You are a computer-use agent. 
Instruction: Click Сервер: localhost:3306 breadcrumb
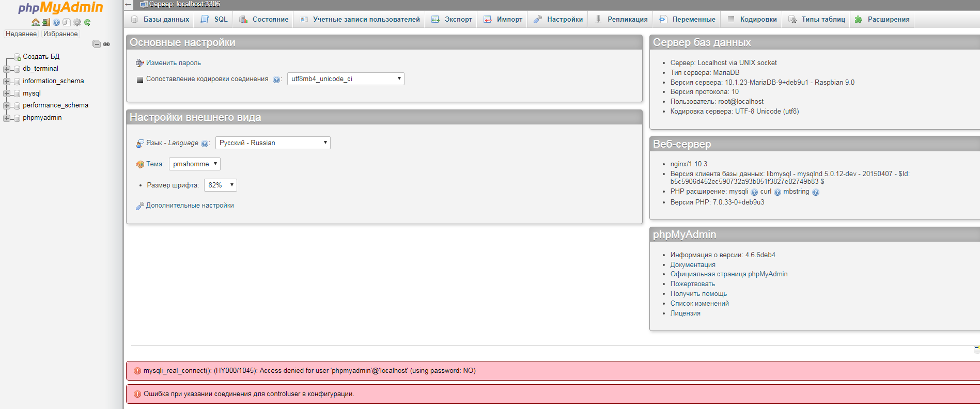[184, 4]
